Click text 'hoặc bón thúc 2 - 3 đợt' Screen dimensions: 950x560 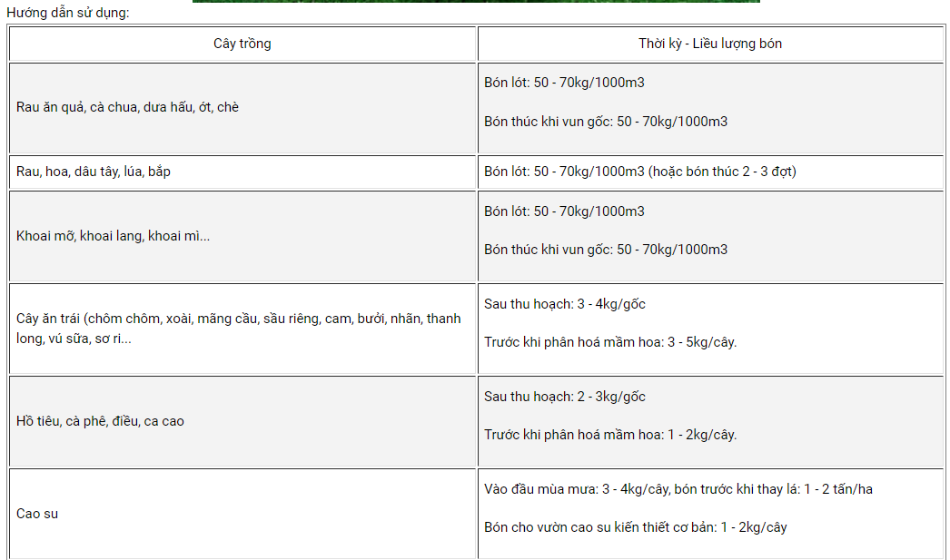click(x=722, y=172)
